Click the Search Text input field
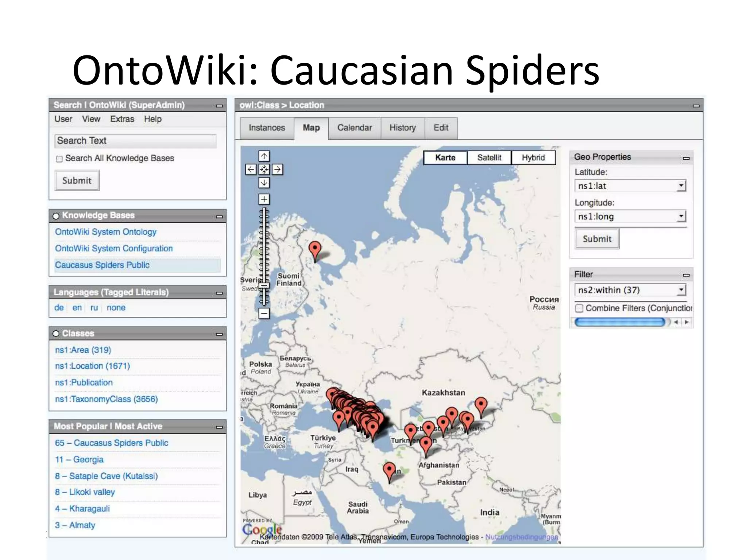747x560 pixels. click(x=135, y=141)
